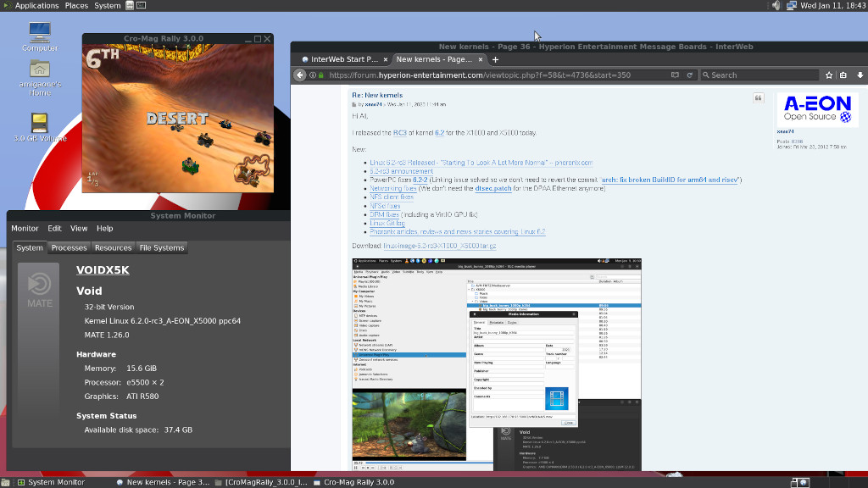Reload the forum page
The height and width of the screenshot is (488, 868).
pyautogui.click(x=690, y=75)
